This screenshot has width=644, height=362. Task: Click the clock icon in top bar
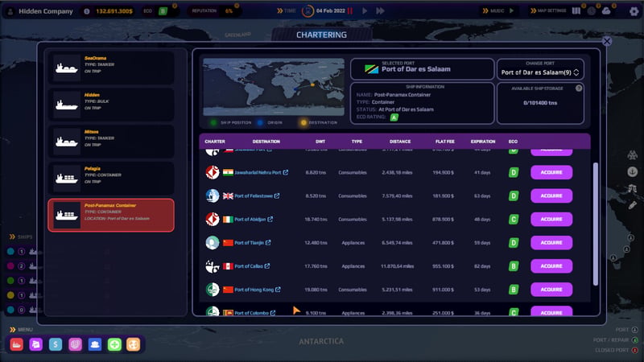592,11
